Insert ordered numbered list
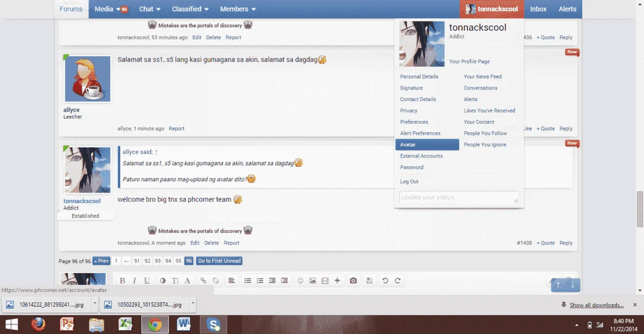644x334 pixels. pyautogui.click(x=259, y=281)
